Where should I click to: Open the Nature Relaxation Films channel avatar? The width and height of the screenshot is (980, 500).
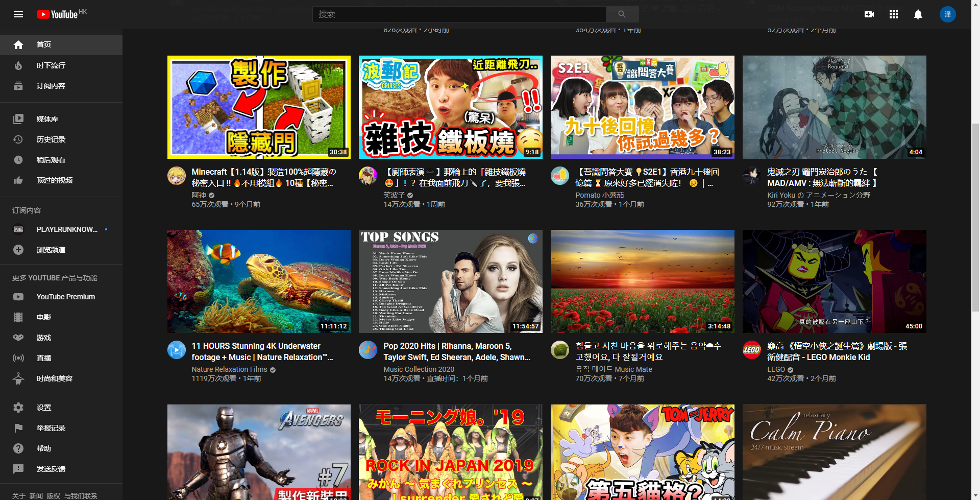pos(177,350)
